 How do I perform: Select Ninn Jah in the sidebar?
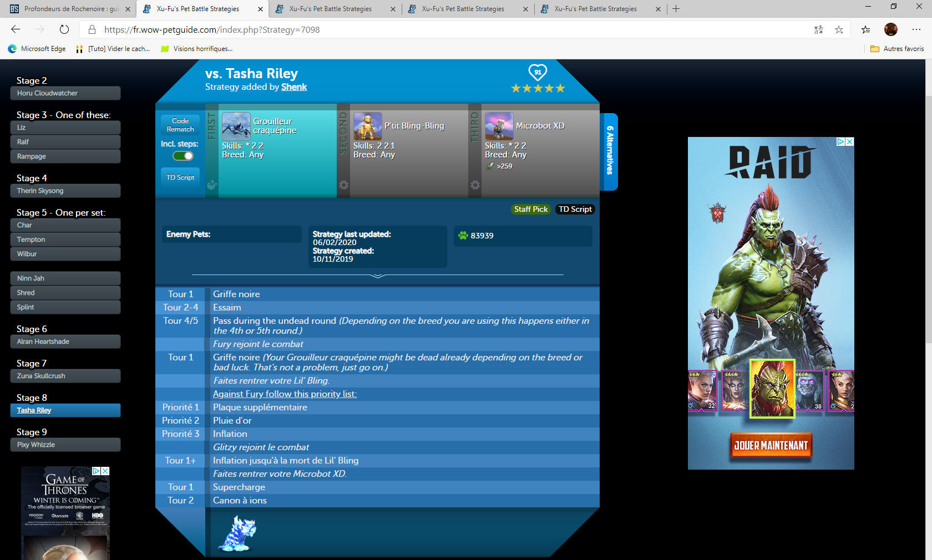[x=65, y=278]
